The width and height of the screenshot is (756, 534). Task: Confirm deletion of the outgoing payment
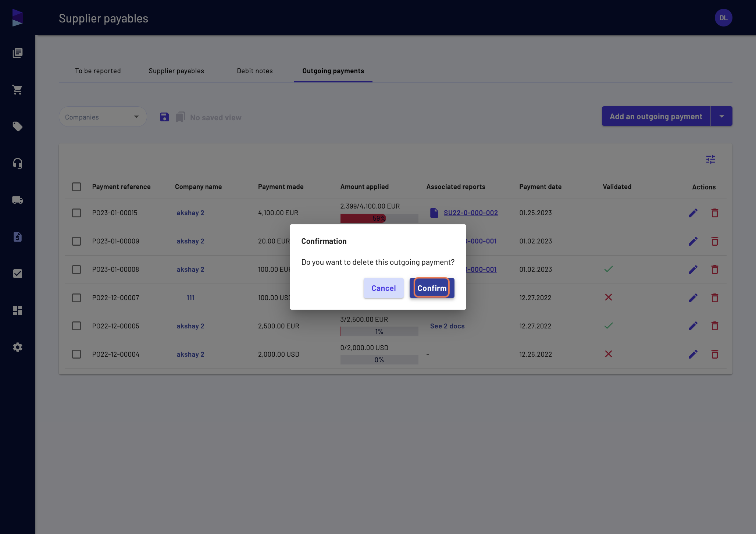(432, 288)
